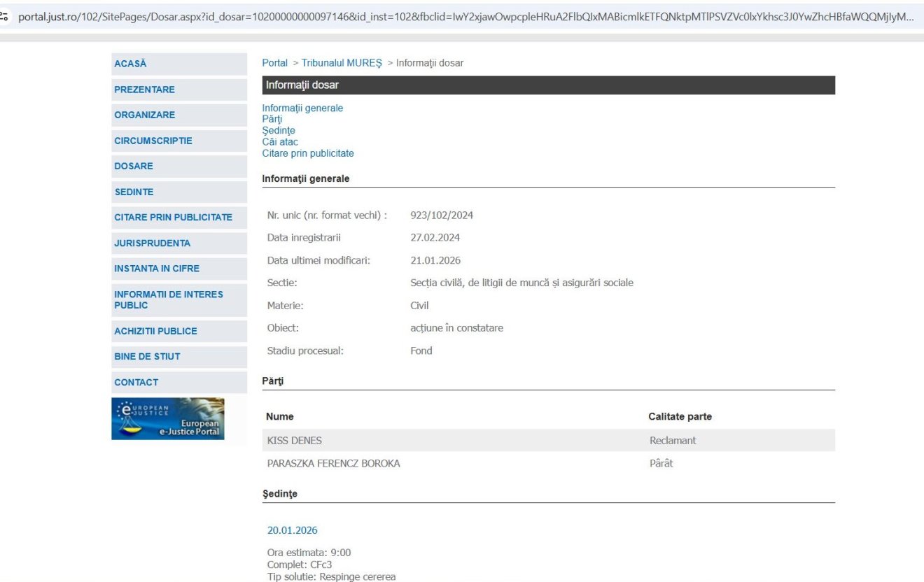The height and width of the screenshot is (582, 924).
Task: Select CIRCUMSCRIPTIE from the left menu
Action: click(153, 141)
